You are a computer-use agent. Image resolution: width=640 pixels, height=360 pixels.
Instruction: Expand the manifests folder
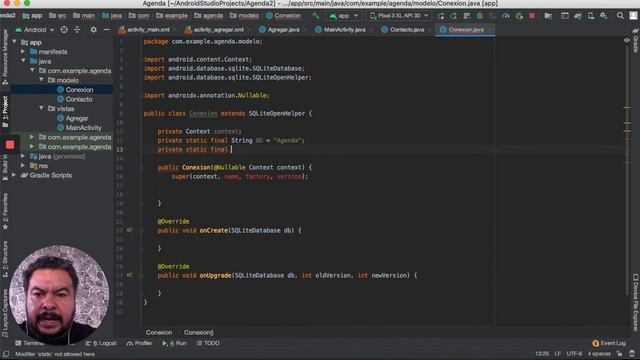tap(23, 52)
